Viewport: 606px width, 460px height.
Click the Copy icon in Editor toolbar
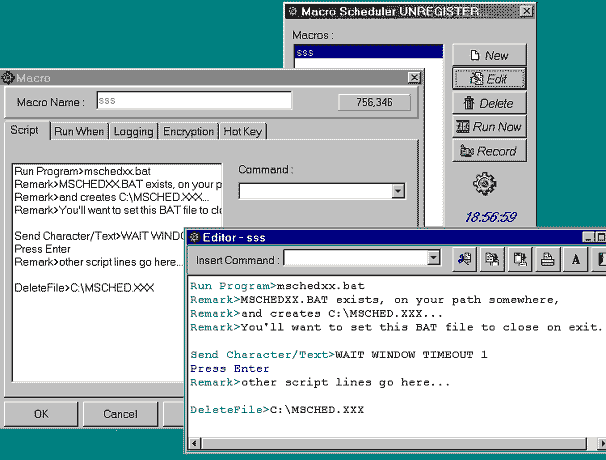[492, 259]
